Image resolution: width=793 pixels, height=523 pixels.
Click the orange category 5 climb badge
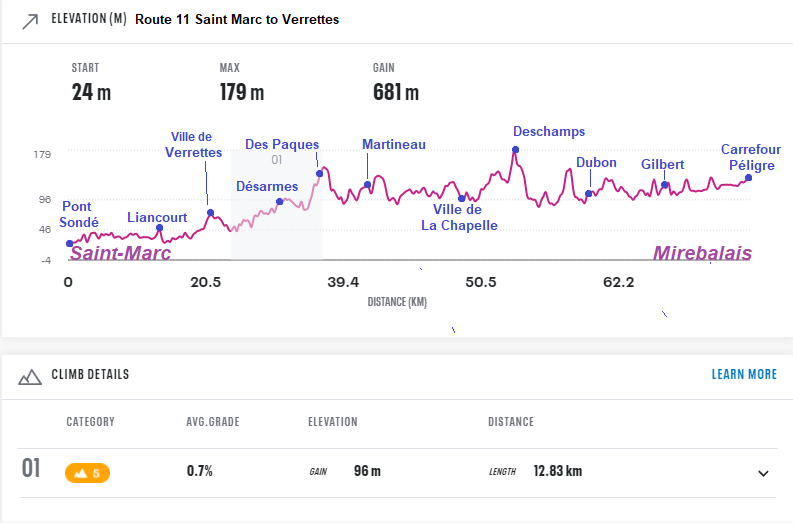88,473
